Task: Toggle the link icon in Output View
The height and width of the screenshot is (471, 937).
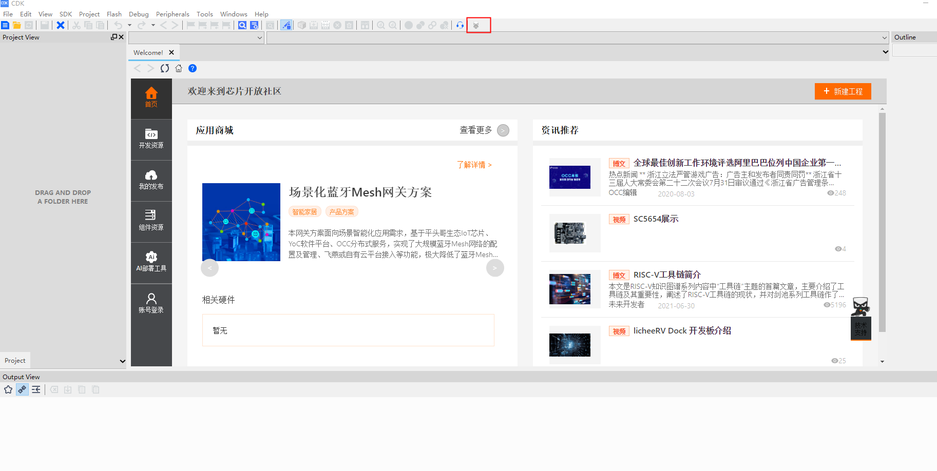Action: [x=22, y=390]
